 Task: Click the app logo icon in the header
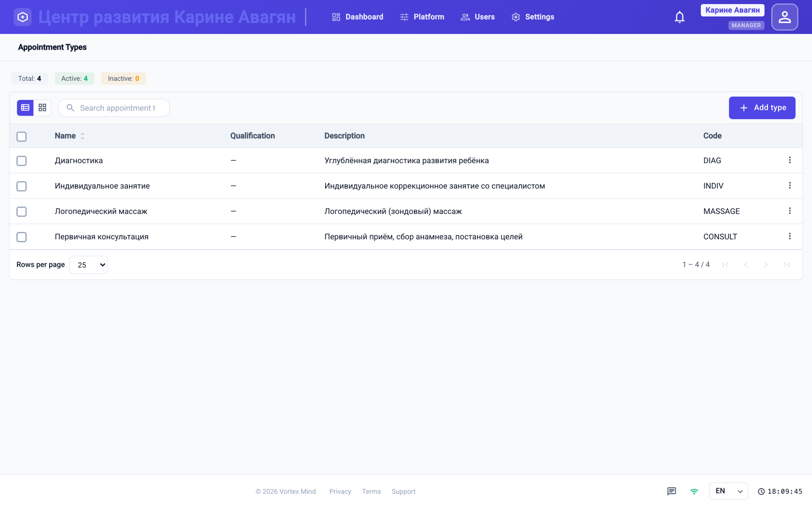[x=22, y=17]
